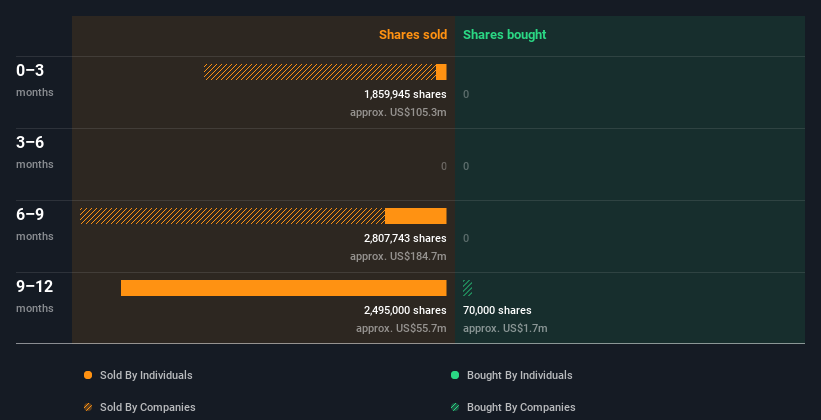This screenshot has width=821, height=420.
Task: Click the hatched Bought By Companies legend icon
Action: (455, 407)
